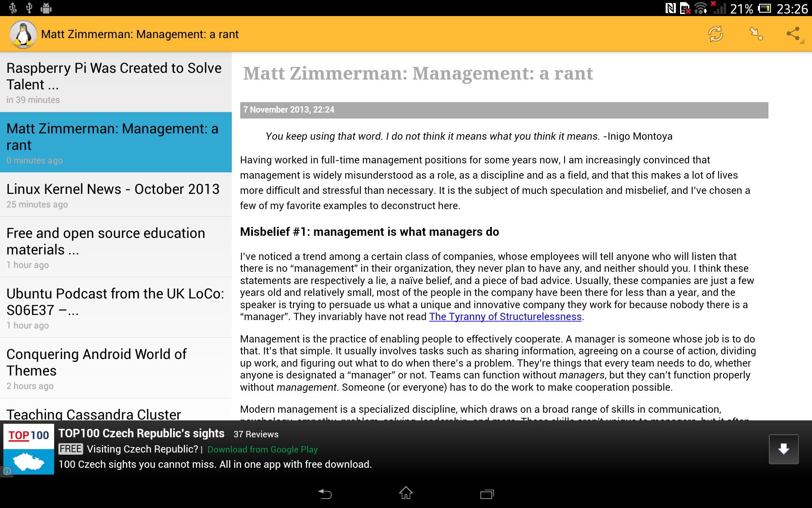Image resolution: width=812 pixels, height=508 pixels.
Task: Click Download from Google Play
Action: coord(262,450)
